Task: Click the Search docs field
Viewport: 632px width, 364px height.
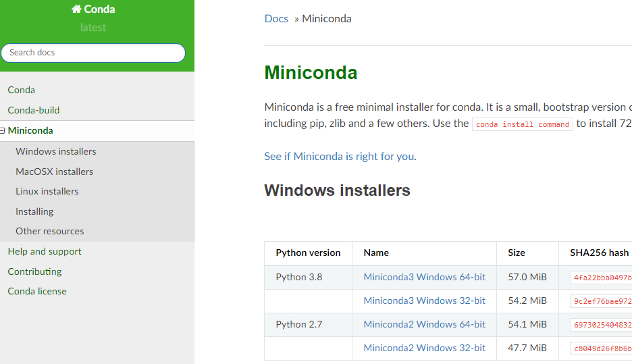Action: pyautogui.click(x=93, y=53)
